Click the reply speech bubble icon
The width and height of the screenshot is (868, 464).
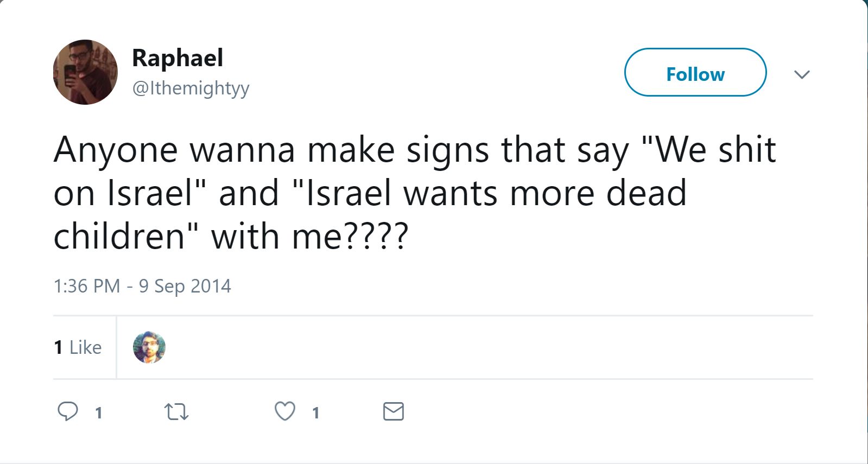coord(68,411)
